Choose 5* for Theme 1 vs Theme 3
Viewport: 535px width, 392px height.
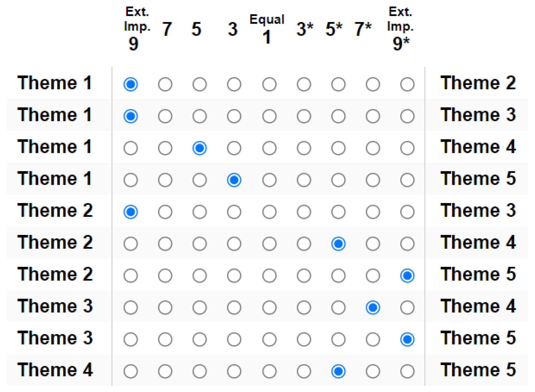click(x=338, y=116)
